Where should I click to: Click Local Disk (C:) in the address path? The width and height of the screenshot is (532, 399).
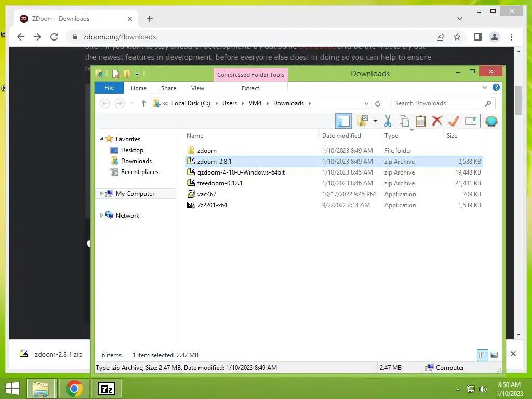(x=191, y=103)
